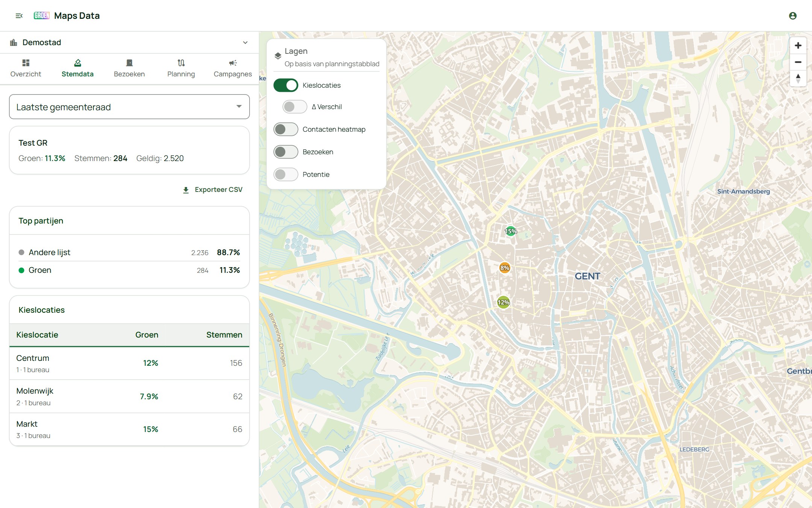Open the user account icon
This screenshot has width=812, height=508.
coord(792,16)
